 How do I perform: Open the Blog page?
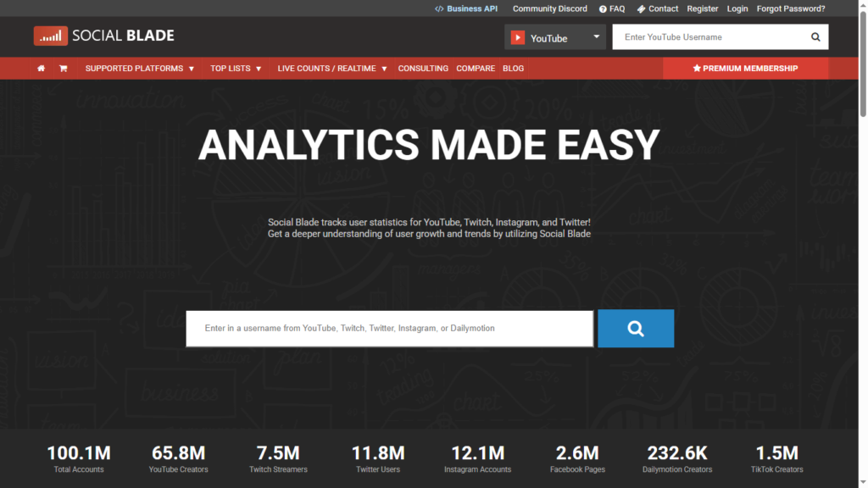(x=513, y=69)
